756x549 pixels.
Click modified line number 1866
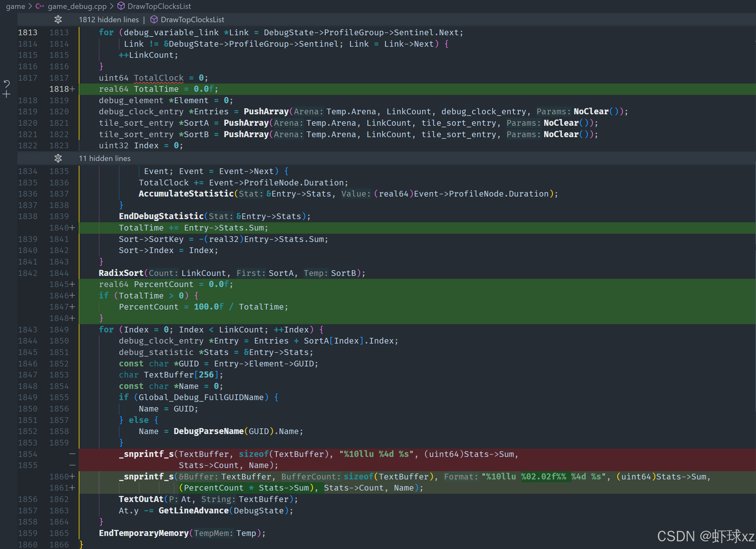59,544
